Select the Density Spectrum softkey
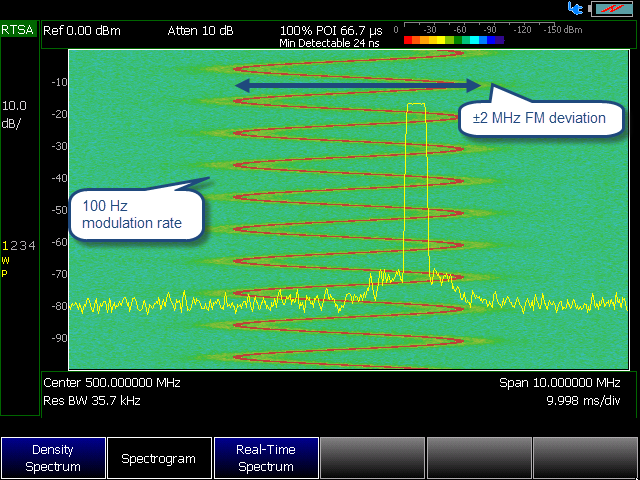This screenshot has height=480, width=640. click(x=53, y=458)
